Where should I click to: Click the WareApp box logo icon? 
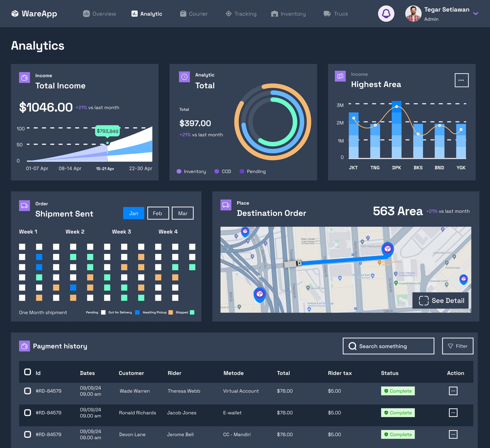click(15, 14)
